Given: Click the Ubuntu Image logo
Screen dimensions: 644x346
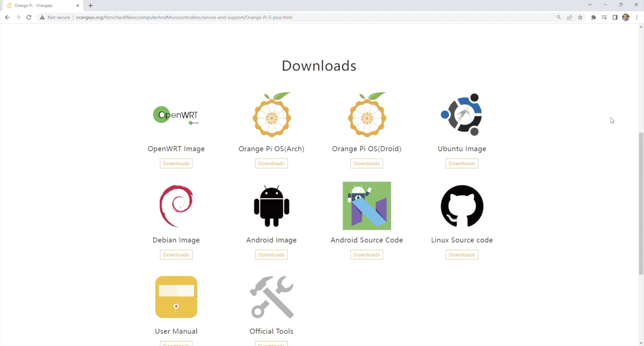Looking at the screenshot, I should tap(462, 114).
